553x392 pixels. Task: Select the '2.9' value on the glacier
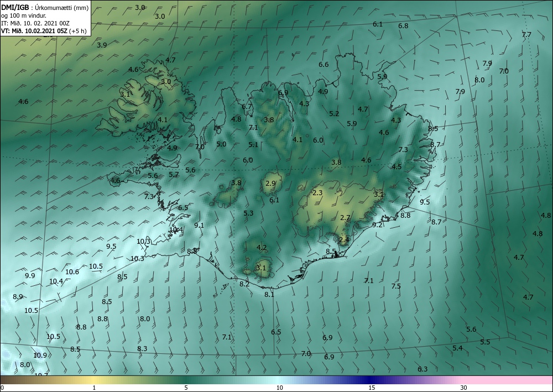[x=270, y=184]
